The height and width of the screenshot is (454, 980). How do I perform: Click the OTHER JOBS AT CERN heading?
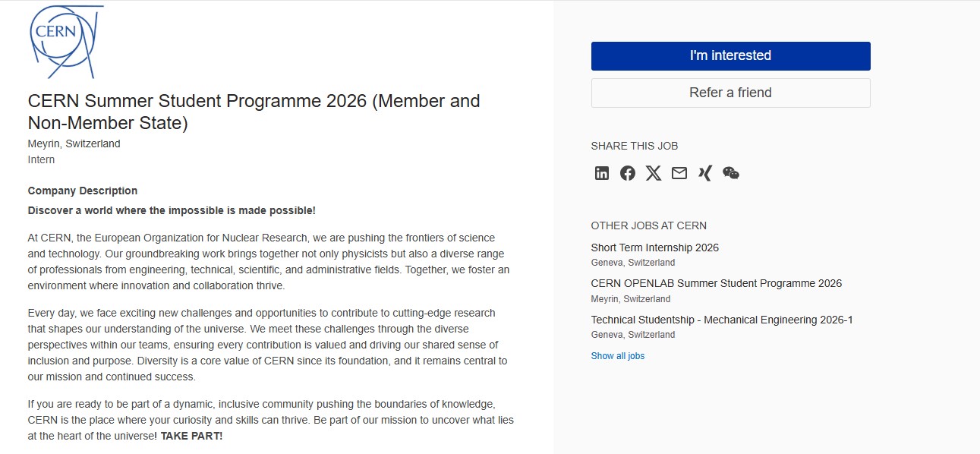pos(648,225)
